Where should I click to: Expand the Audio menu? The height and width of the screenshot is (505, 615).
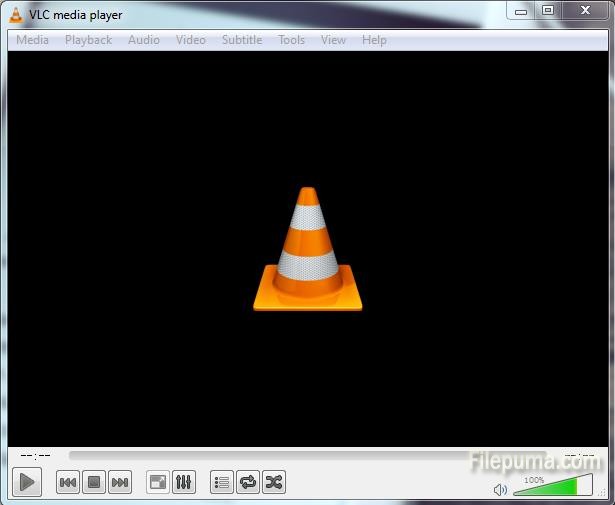144,40
